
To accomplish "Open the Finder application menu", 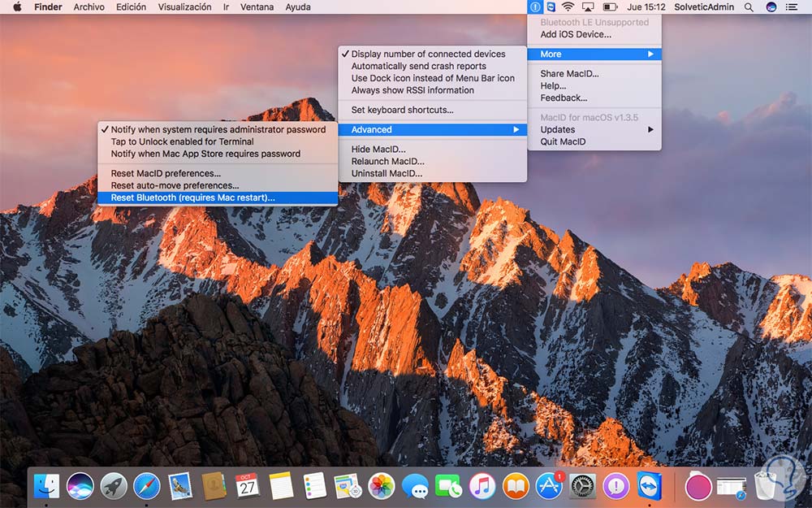I will point(48,7).
